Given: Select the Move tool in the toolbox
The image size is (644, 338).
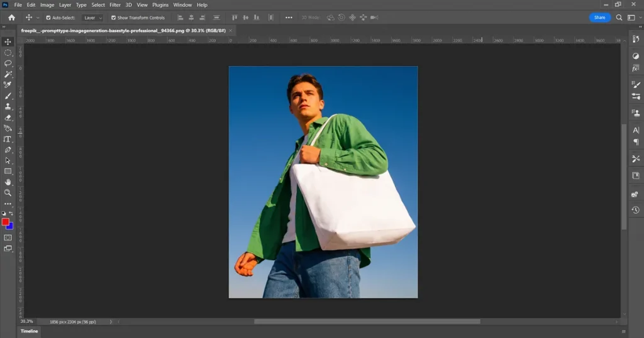Looking at the screenshot, I should [x=8, y=42].
